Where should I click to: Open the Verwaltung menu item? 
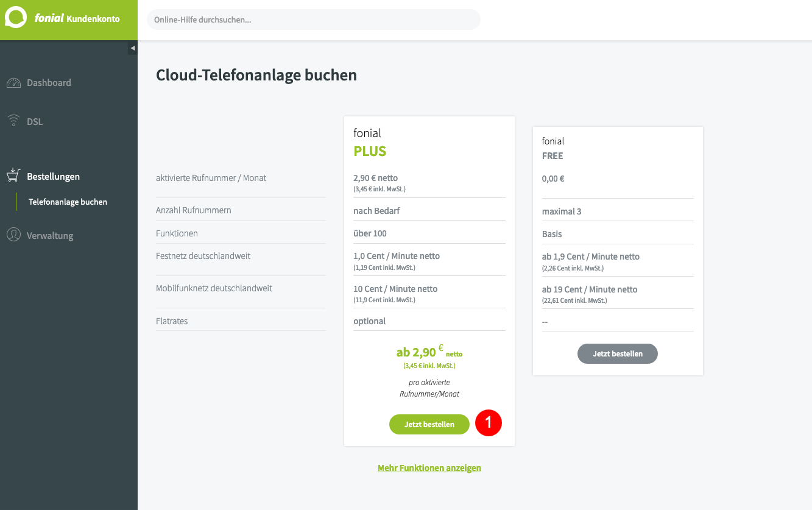(x=50, y=236)
